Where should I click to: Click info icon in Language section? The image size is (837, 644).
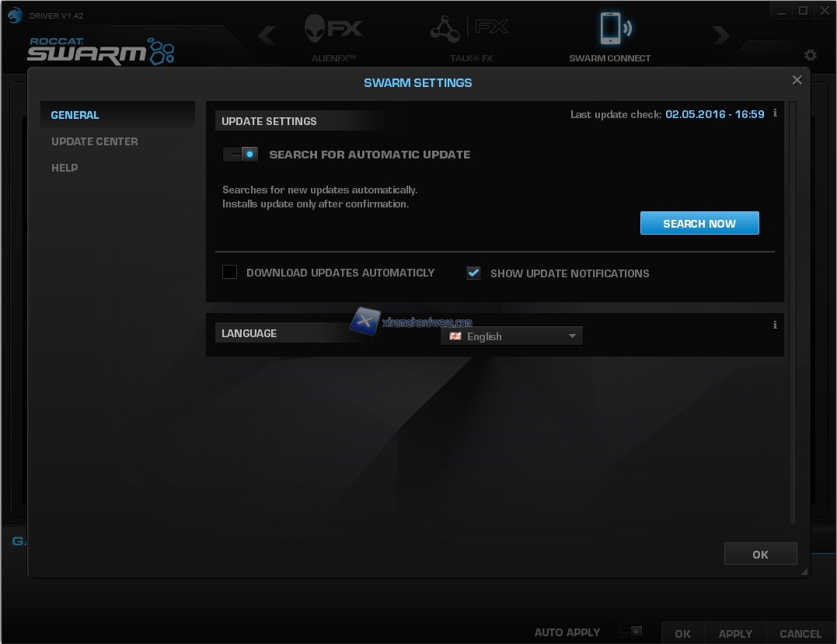pos(775,325)
